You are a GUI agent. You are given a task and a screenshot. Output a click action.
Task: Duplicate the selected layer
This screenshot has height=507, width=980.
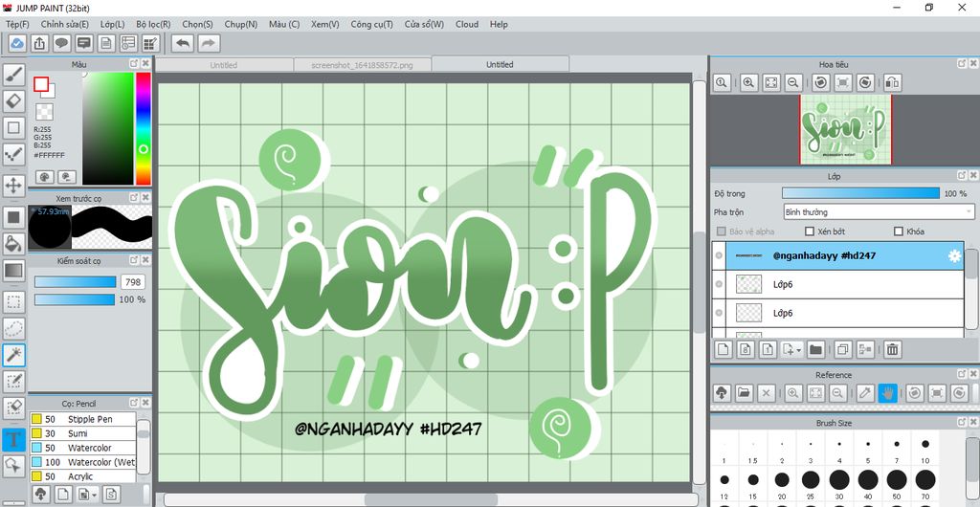[x=842, y=350]
